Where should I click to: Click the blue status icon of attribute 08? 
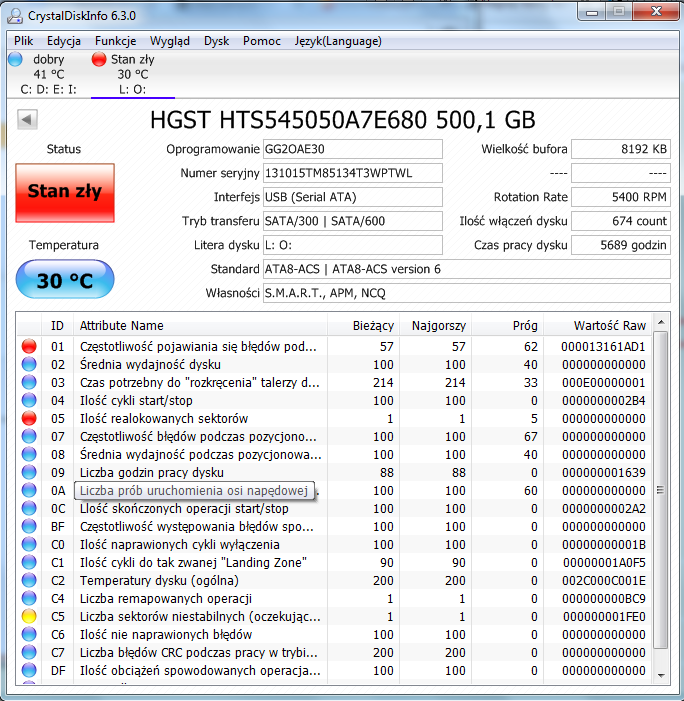(29, 454)
